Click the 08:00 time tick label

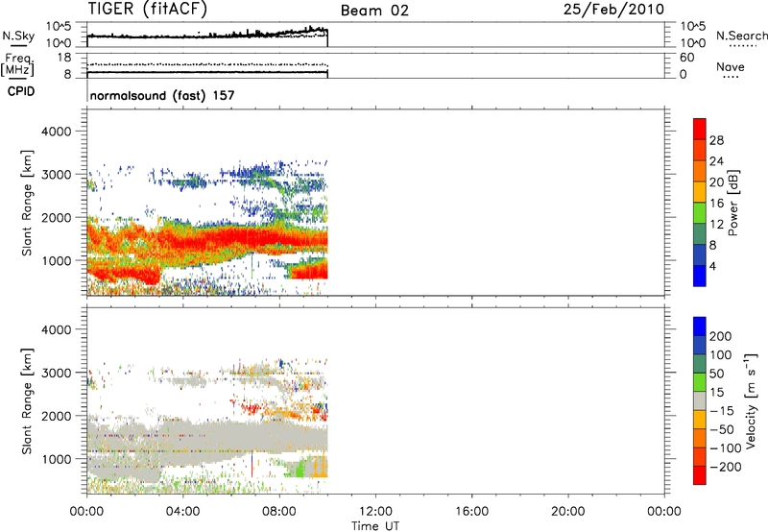click(279, 512)
